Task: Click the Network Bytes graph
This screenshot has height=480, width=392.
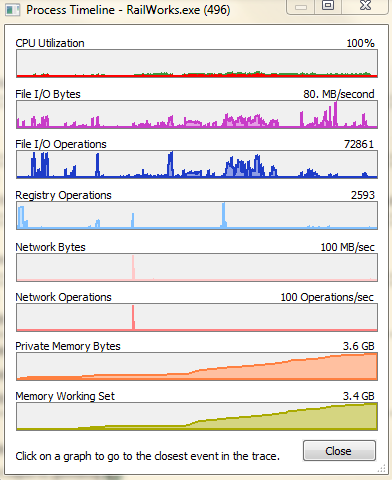Action: [x=197, y=267]
